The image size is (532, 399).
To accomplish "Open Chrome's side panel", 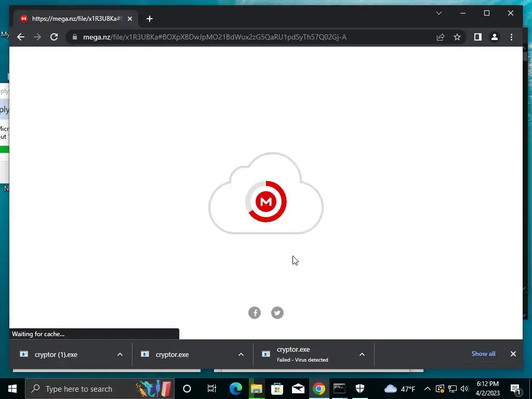I will pos(478,37).
